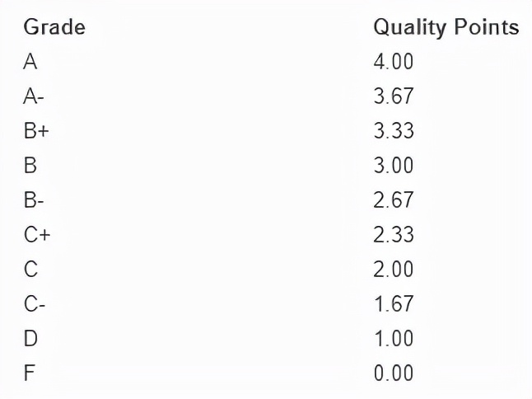Select the 2.33 quality points value
Screen dimensions: 532x399
tap(393, 235)
